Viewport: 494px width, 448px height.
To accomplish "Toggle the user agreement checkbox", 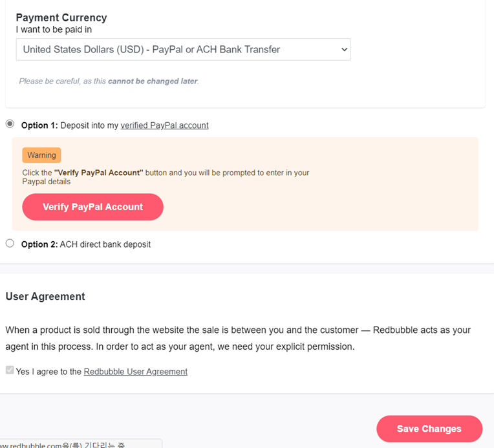I will [10, 370].
